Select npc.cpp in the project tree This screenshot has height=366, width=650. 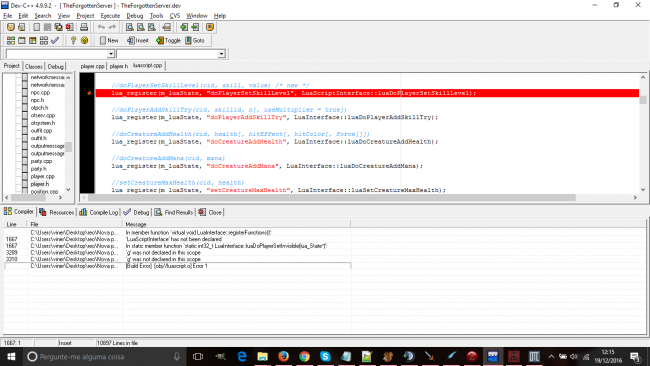pos(40,92)
